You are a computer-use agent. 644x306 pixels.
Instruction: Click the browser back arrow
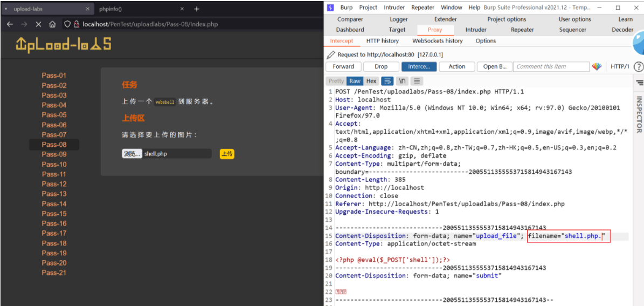10,24
